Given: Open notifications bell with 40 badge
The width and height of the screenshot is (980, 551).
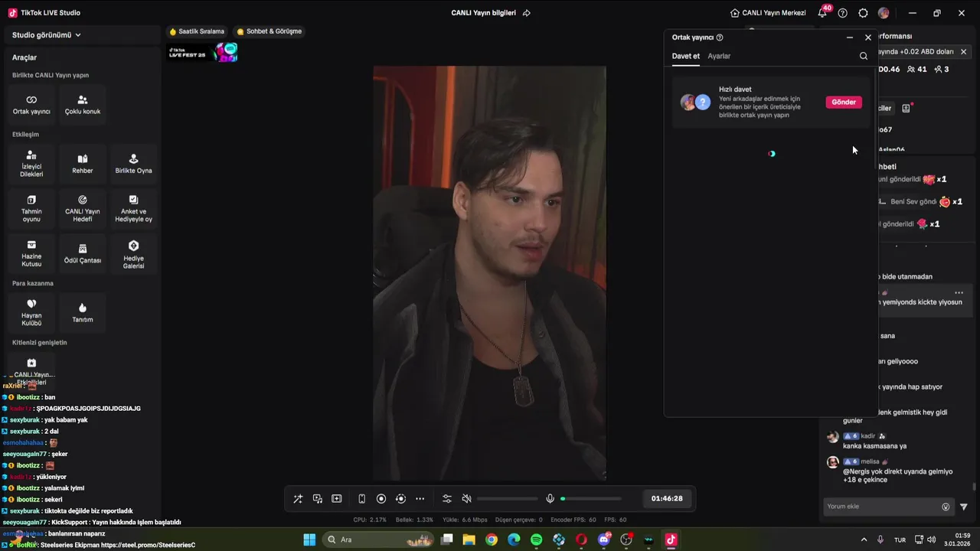Looking at the screenshot, I should click(x=823, y=13).
